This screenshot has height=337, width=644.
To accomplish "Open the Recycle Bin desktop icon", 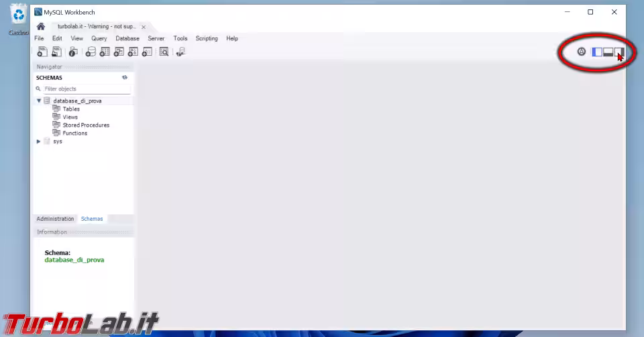I will [x=19, y=19].
